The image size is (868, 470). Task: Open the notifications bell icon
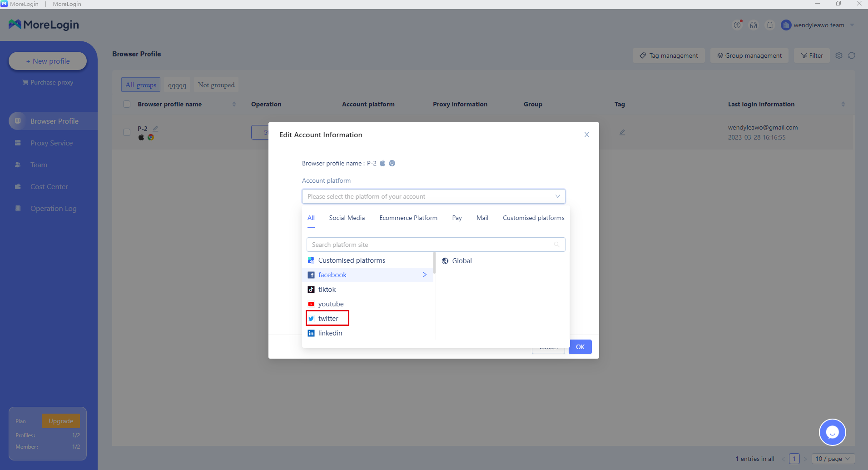[770, 25]
